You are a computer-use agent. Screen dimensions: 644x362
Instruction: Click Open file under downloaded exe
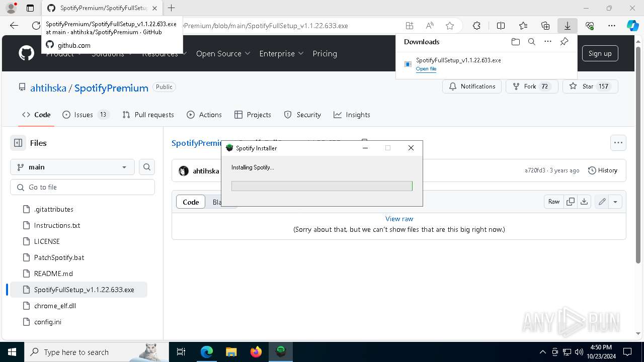point(426,69)
